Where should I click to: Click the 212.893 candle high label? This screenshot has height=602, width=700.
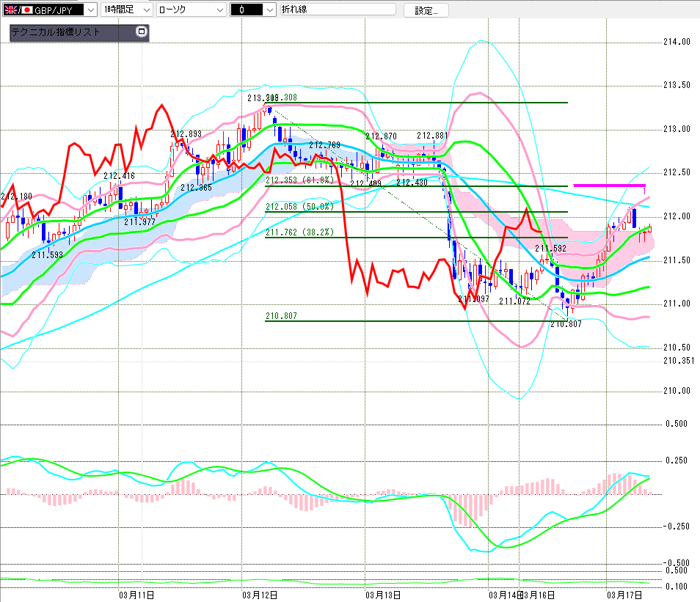click(x=186, y=134)
